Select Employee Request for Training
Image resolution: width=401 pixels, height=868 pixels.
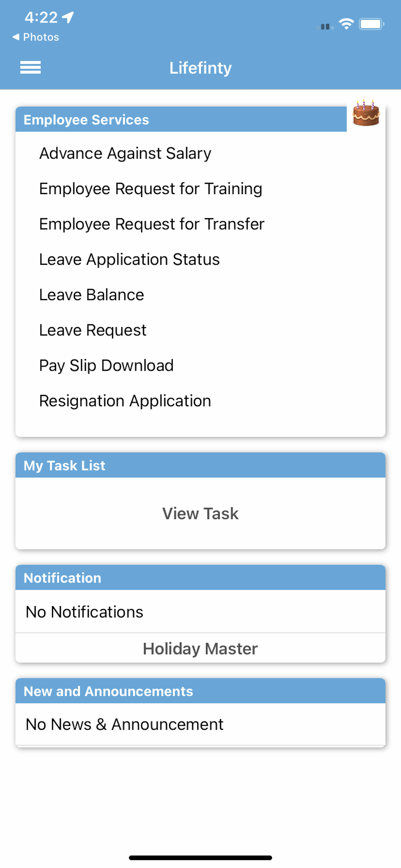(150, 189)
